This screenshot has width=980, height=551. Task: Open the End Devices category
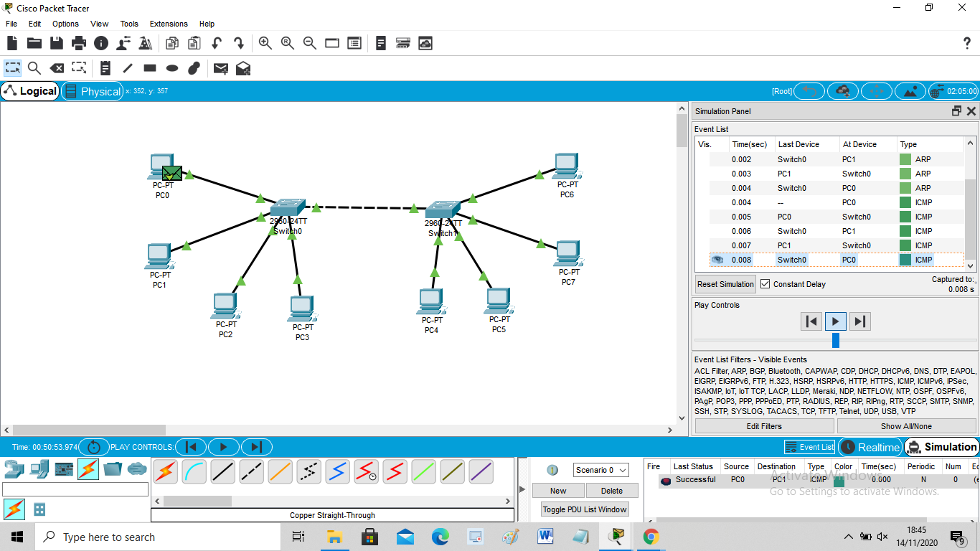pyautogui.click(x=39, y=469)
